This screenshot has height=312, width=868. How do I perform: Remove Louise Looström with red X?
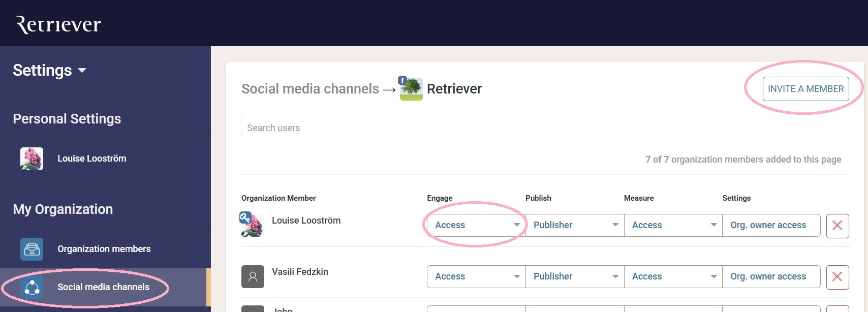tap(838, 226)
